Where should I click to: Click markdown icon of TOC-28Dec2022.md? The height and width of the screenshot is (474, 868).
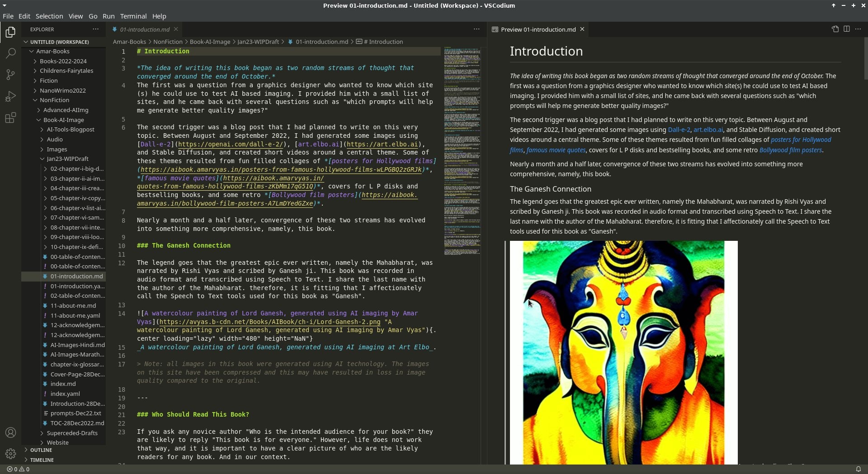45,423
